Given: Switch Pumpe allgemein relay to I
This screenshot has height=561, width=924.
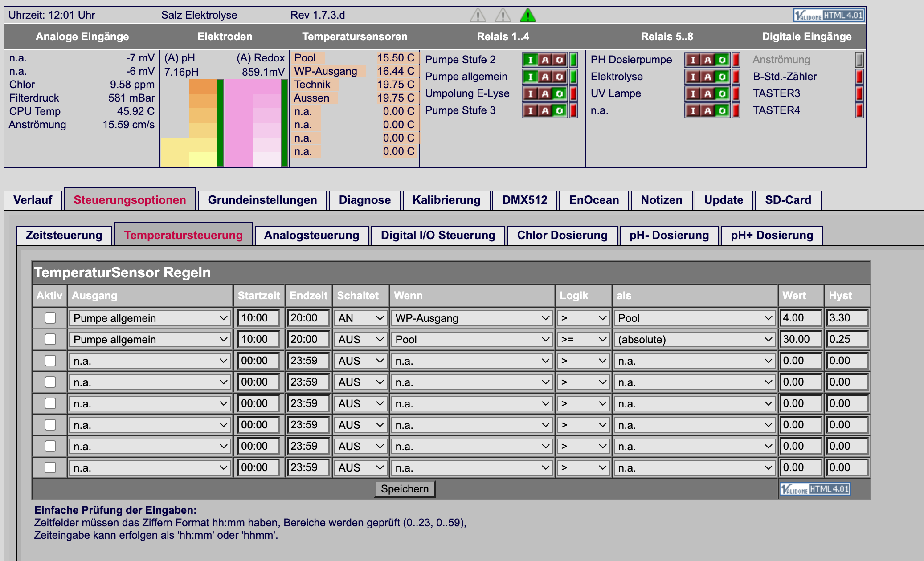Looking at the screenshot, I should [530, 77].
